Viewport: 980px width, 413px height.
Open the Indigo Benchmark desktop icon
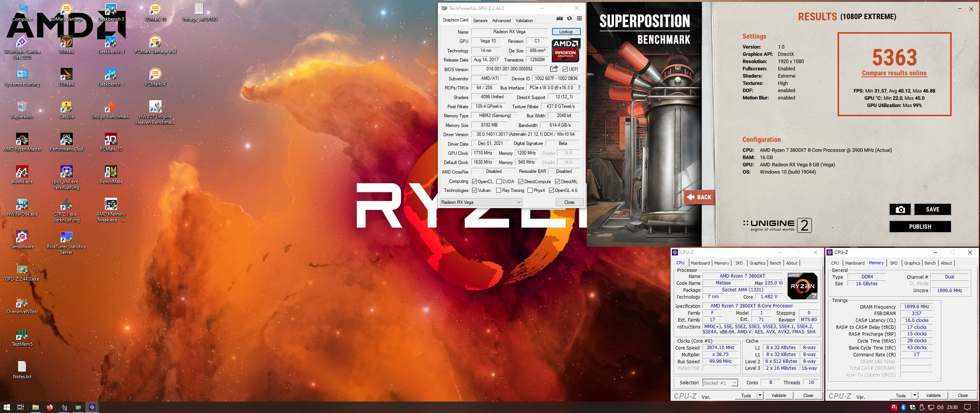pyautogui.click(x=111, y=110)
